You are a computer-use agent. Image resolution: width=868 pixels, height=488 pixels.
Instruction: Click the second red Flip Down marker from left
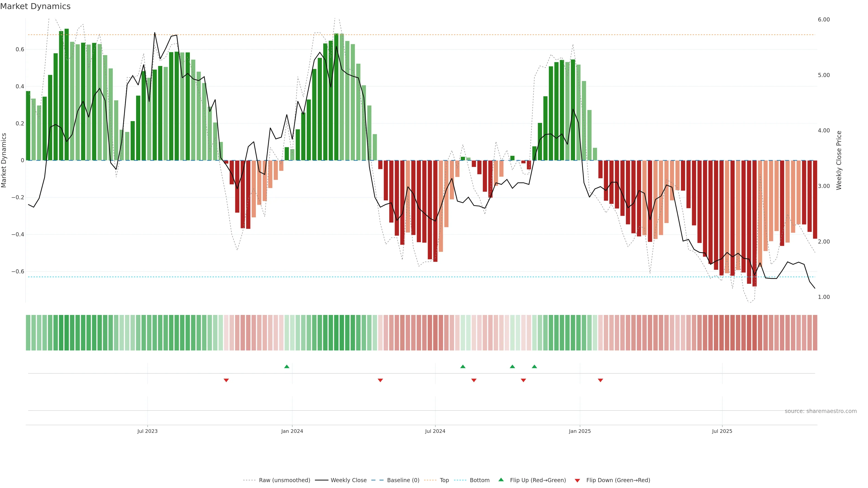click(x=380, y=380)
